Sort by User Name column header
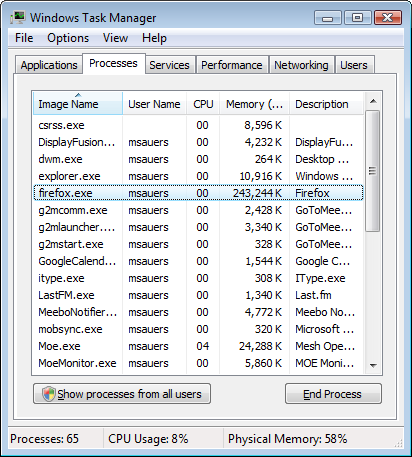Screen dimensions: 412x457 (154, 104)
